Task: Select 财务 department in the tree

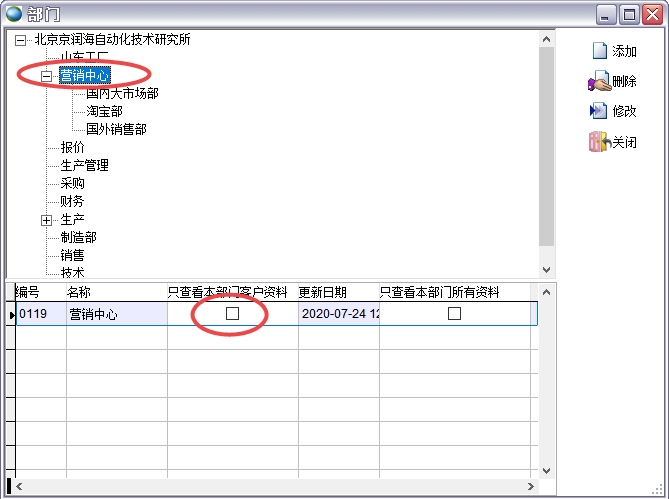Action: (x=72, y=201)
